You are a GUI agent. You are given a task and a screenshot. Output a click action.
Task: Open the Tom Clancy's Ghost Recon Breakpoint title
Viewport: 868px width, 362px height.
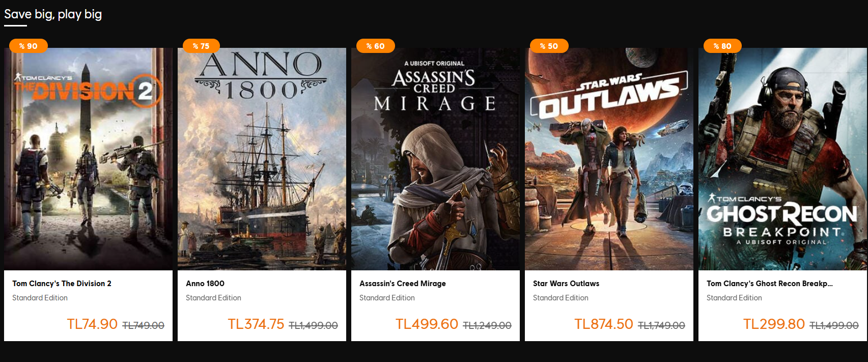[x=769, y=284]
